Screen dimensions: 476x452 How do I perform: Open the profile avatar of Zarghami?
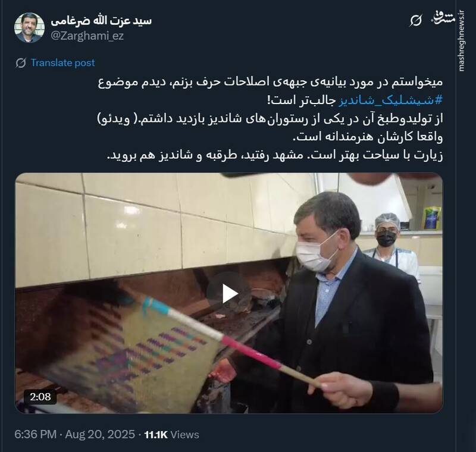pos(29,28)
